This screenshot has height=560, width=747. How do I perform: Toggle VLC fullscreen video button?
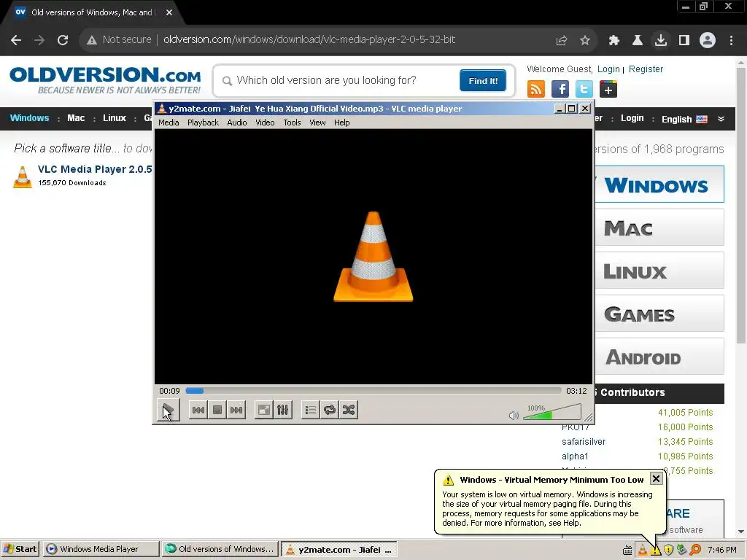click(x=263, y=410)
